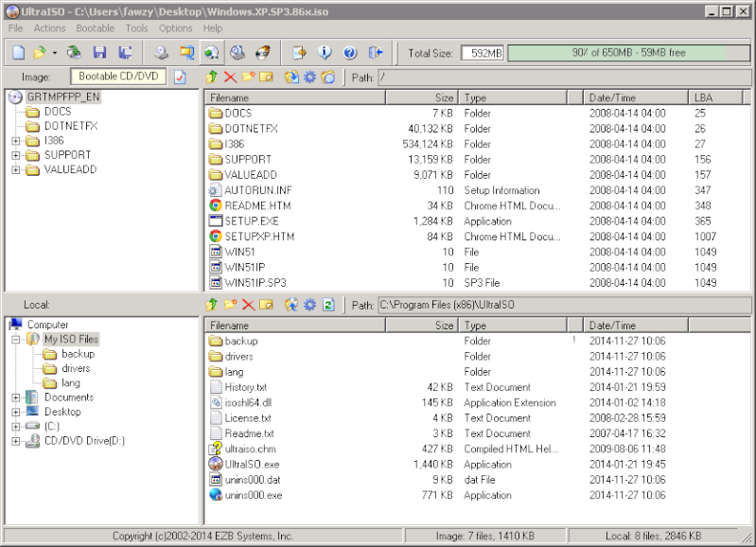Click the blue gear icon in image toolbar
This screenshot has width=756, height=547.
(x=309, y=78)
